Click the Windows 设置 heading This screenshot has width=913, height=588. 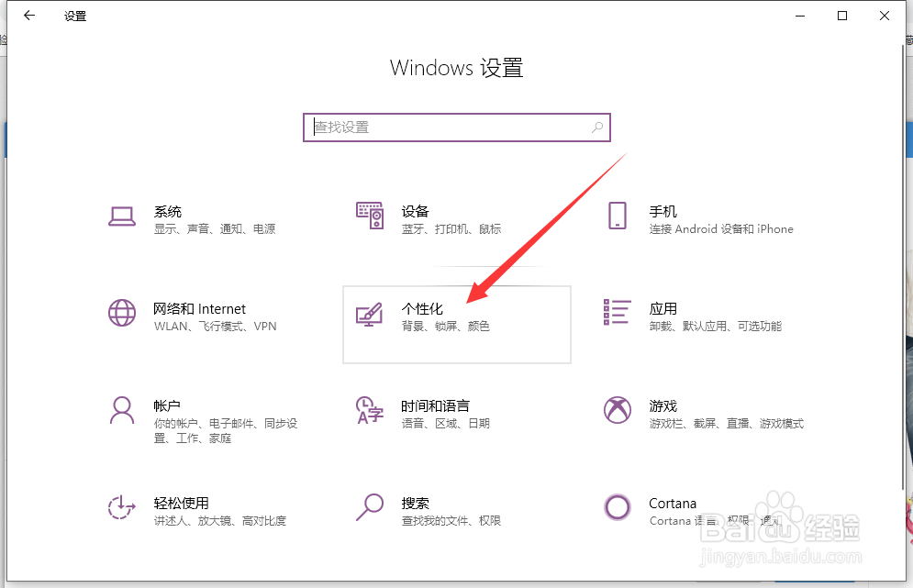click(x=457, y=68)
